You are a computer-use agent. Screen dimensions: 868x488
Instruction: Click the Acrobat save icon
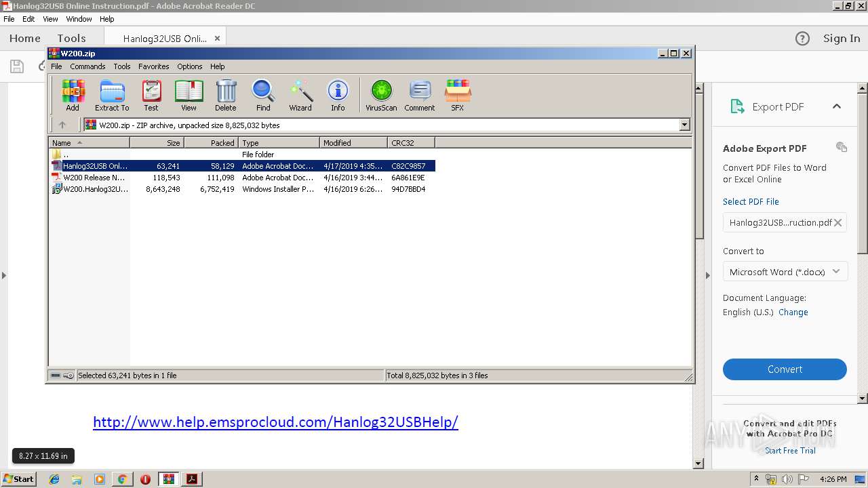point(17,66)
